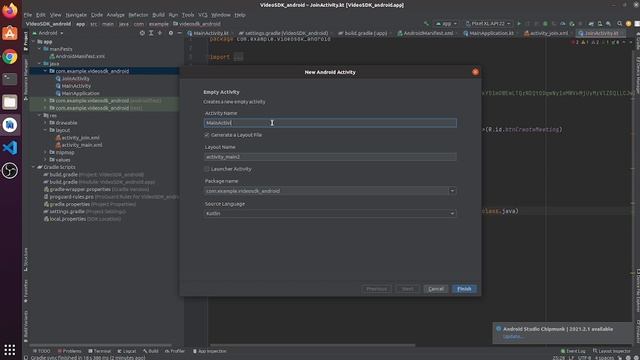Image resolution: width=640 pixels, height=360 pixels.
Task: Click the Update link in Chipmunk notification
Action: click(513, 337)
